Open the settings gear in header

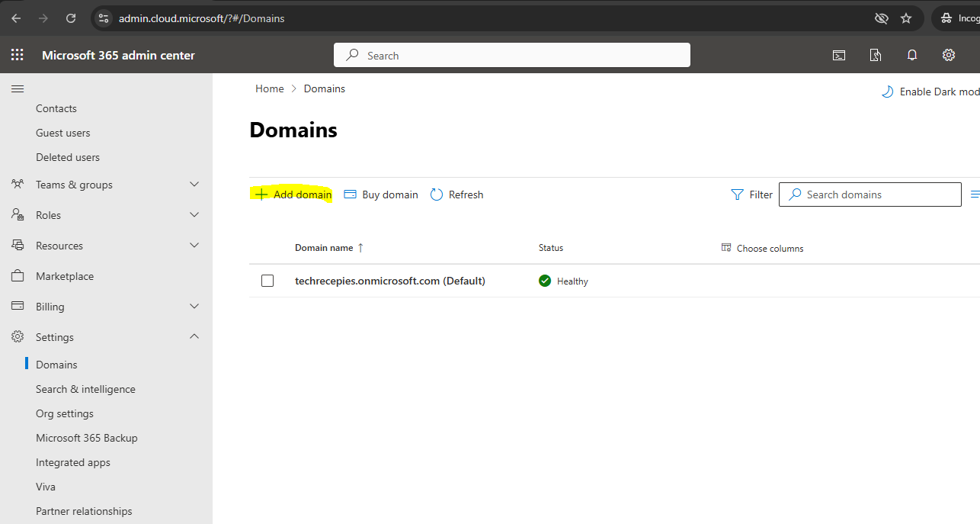coord(949,55)
